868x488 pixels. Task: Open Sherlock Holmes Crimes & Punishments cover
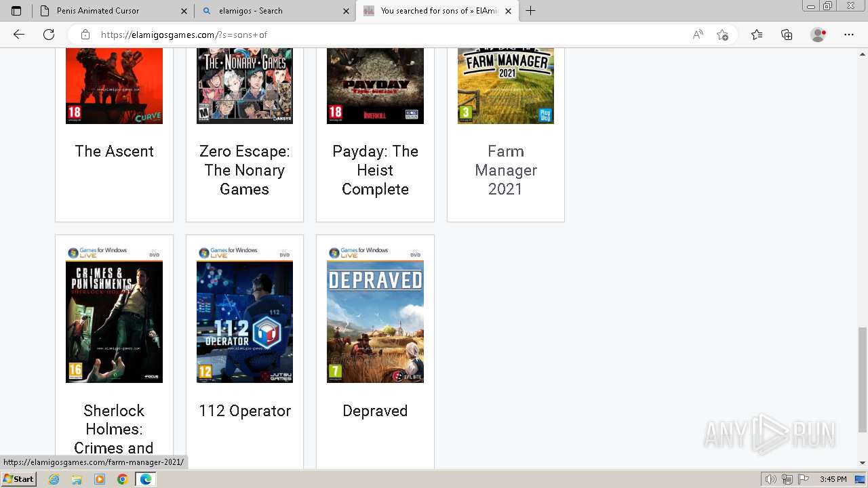114,314
